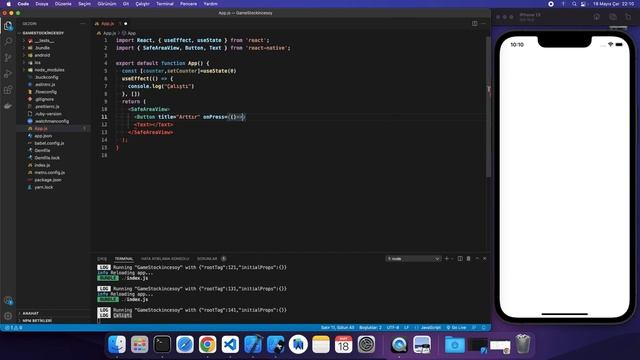
Task: Select the App.js editor tab
Action: coord(108,24)
